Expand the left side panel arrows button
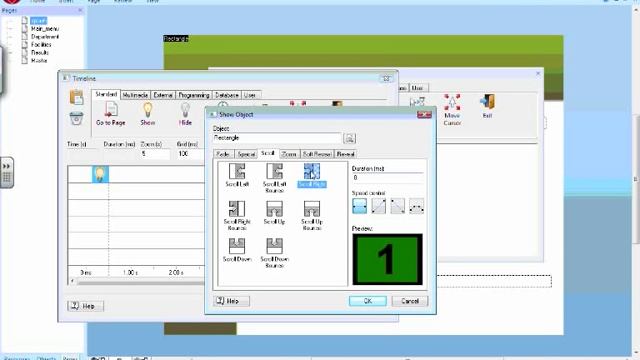The width and height of the screenshot is (640, 360). pyautogui.click(x=7, y=166)
